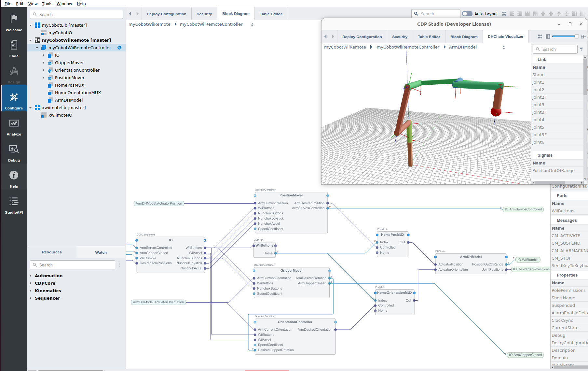Open the Analyze mode

(x=14, y=127)
